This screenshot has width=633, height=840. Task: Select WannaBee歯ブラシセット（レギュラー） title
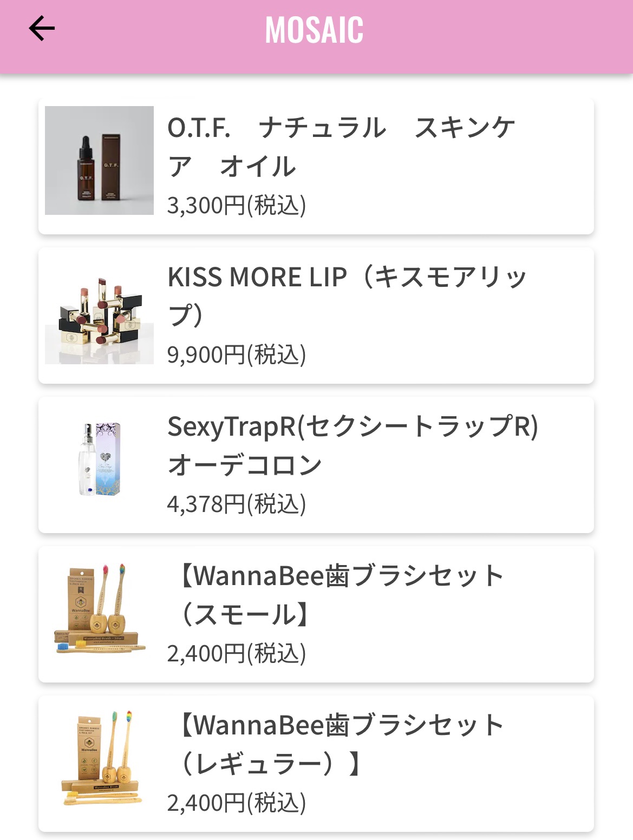pos(341,744)
